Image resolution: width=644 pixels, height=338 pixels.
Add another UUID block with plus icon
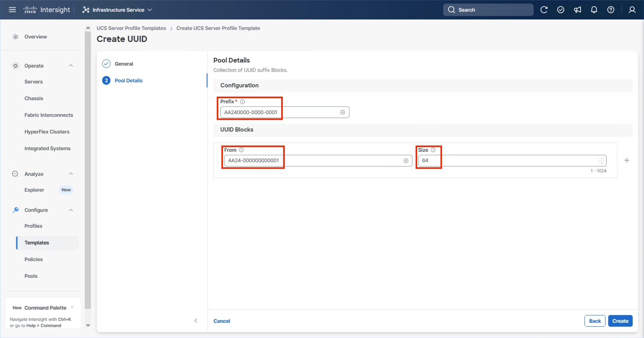[x=627, y=160]
